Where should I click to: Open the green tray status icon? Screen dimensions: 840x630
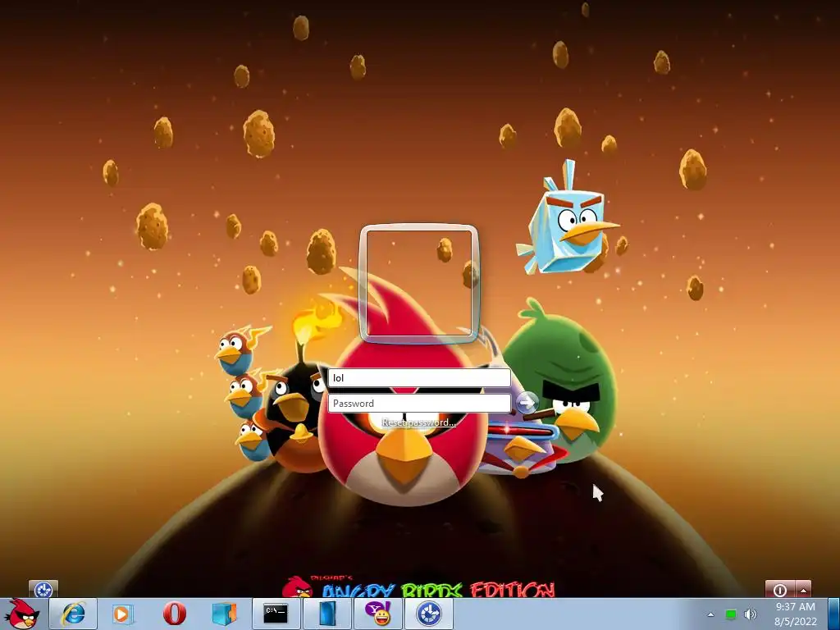pos(731,614)
